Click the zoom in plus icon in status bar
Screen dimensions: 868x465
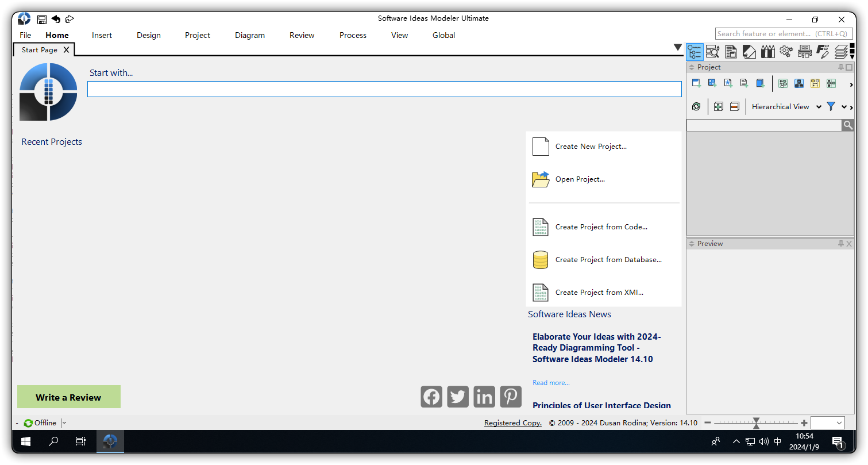pos(804,423)
